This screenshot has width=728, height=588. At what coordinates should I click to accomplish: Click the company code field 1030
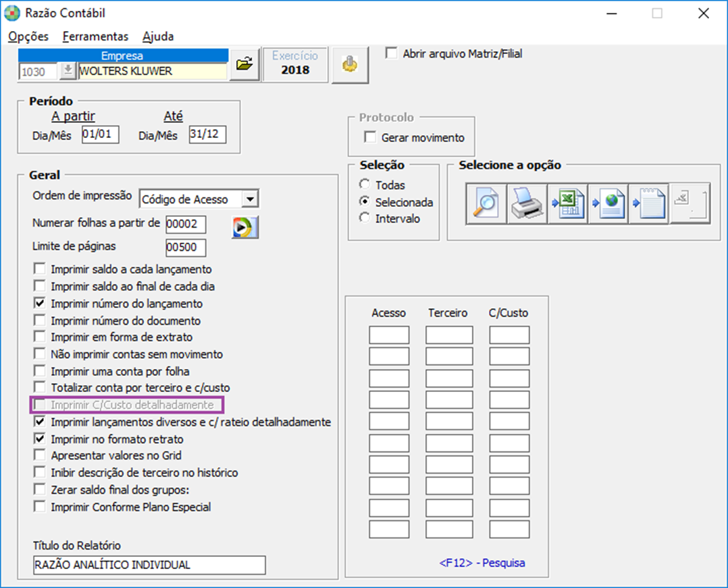(x=38, y=72)
